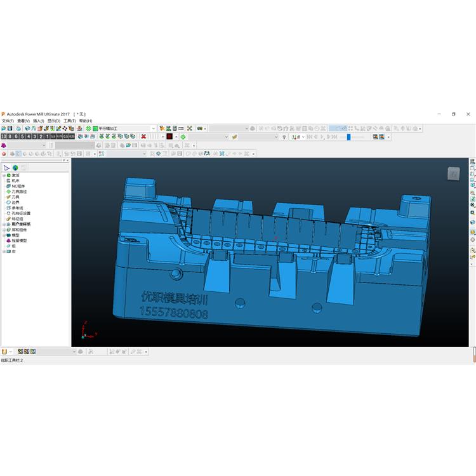Click the red sphere ViewMill icon
This screenshot has height=476, width=476.
(x=4, y=154)
